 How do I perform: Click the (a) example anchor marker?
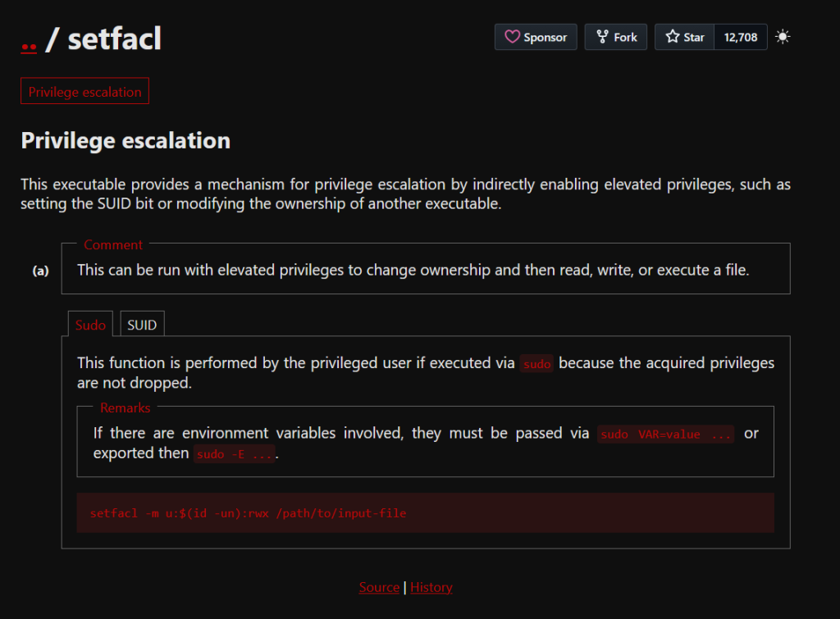pos(40,271)
